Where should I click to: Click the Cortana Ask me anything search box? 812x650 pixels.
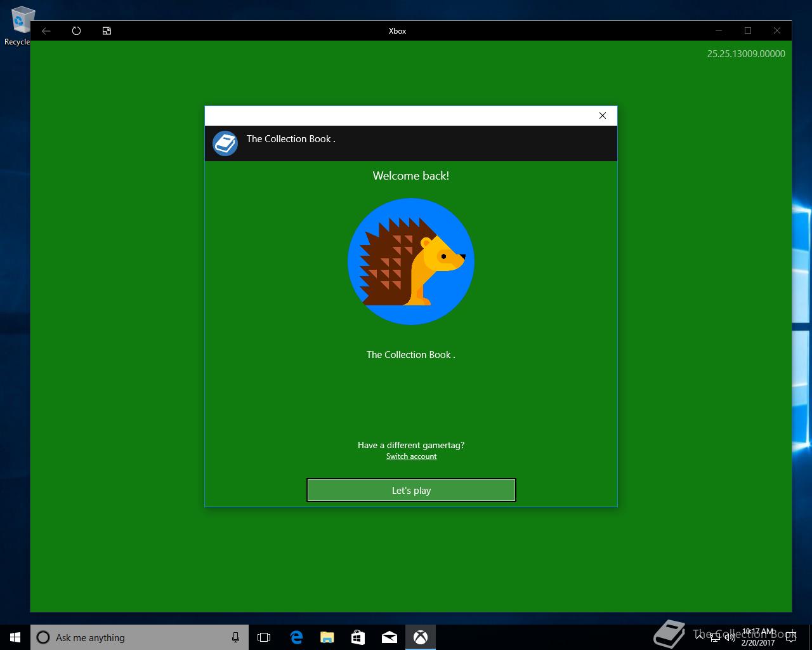[139, 637]
